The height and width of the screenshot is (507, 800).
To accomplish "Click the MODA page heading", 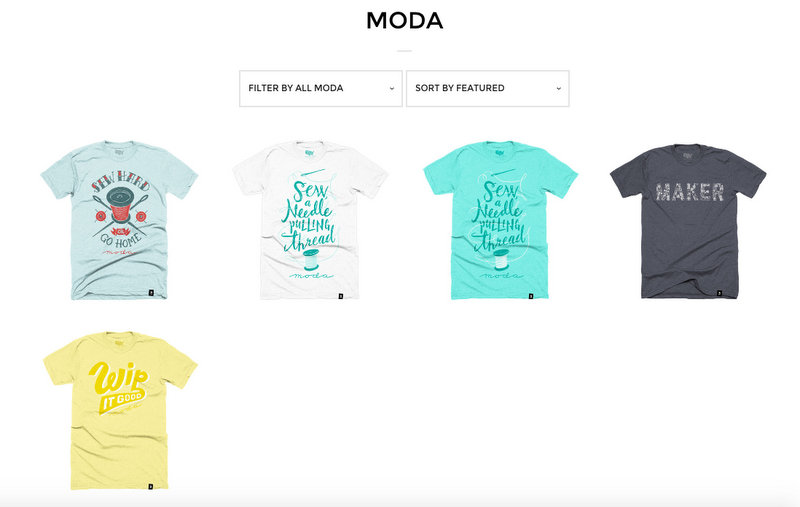I will coord(405,21).
